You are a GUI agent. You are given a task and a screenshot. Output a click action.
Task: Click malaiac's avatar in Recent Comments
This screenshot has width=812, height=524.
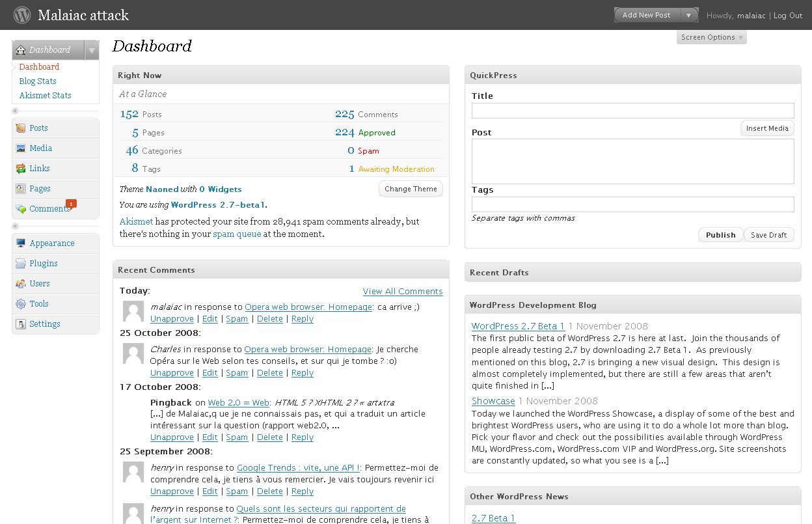tap(133, 312)
